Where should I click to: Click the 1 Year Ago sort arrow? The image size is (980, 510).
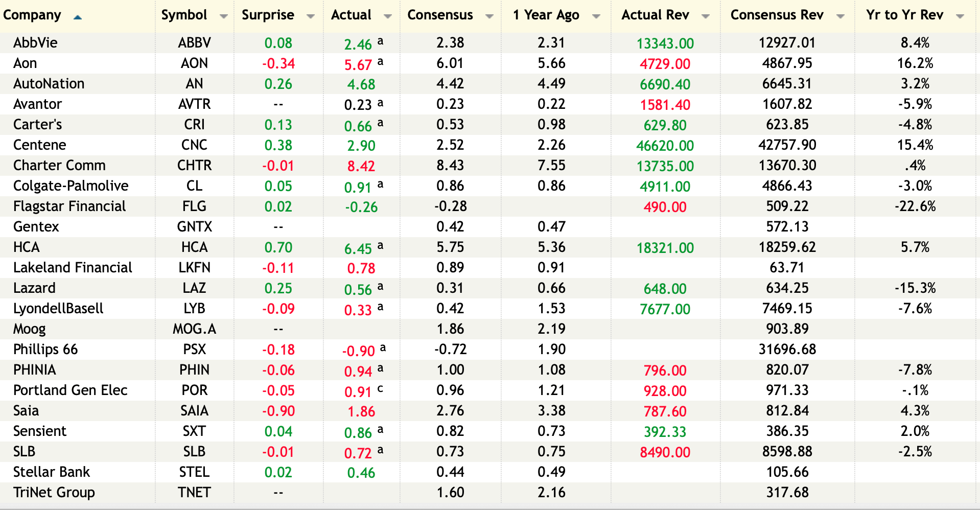pos(596,16)
